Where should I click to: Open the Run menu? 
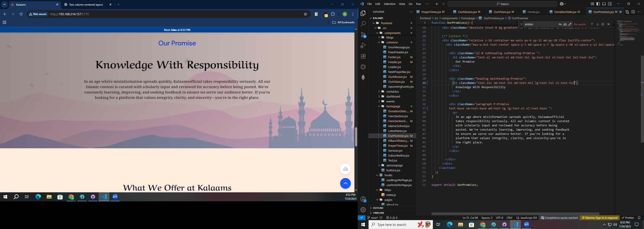tap(418, 4)
